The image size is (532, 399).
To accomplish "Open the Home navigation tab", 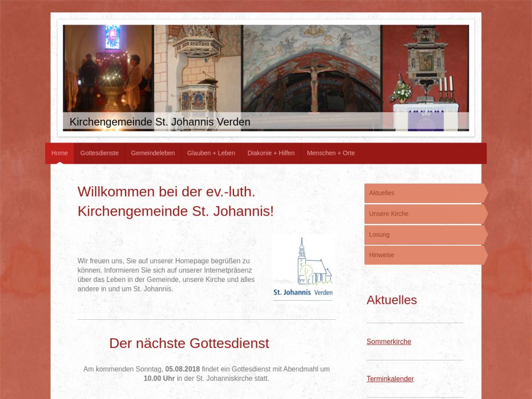I will (x=60, y=153).
